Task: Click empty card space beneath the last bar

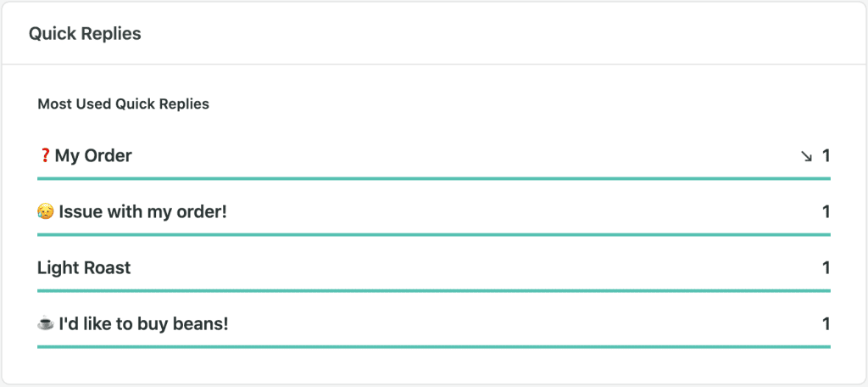Action: [x=434, y=366]
